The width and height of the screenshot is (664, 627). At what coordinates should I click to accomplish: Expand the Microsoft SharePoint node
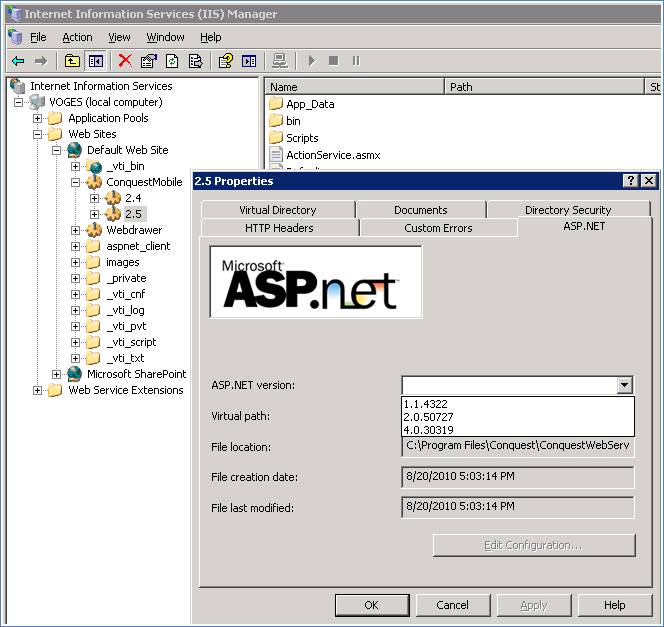pyautogui.click(x=56, y=374)
